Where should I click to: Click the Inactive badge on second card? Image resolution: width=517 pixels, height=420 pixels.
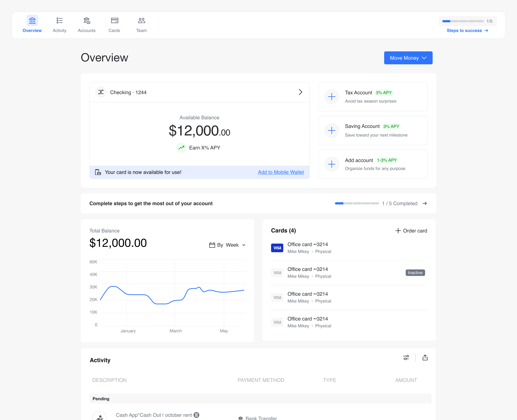point(415,273)
